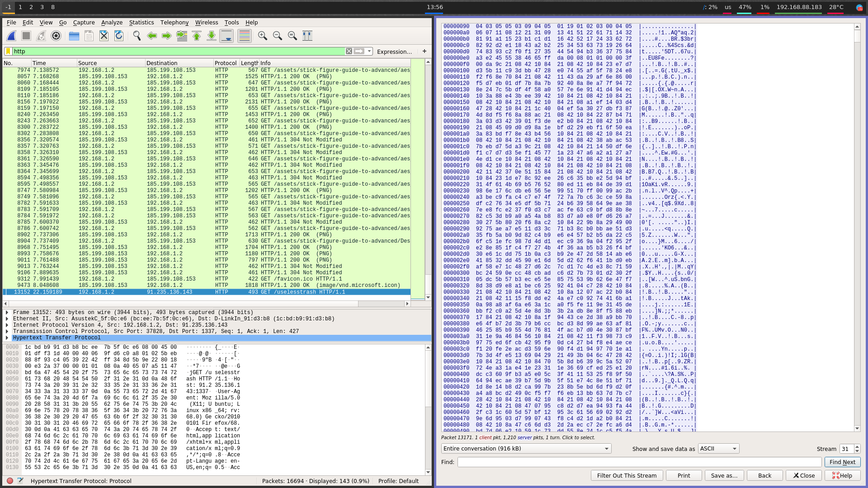The image size is (868, 488).
Task: Open recent filter history dropdown
Action: [x=370, y=51]
